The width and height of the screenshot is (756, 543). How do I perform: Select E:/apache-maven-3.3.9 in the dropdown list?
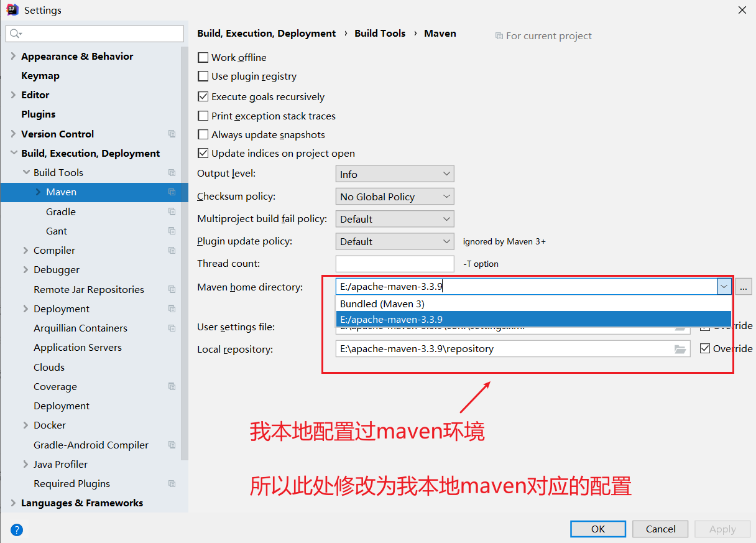[x=533, y=319]
